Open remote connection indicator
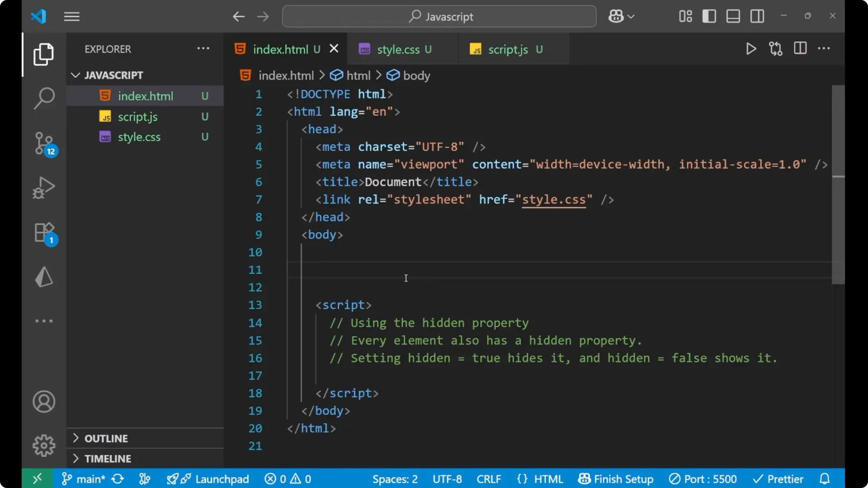 36,479
